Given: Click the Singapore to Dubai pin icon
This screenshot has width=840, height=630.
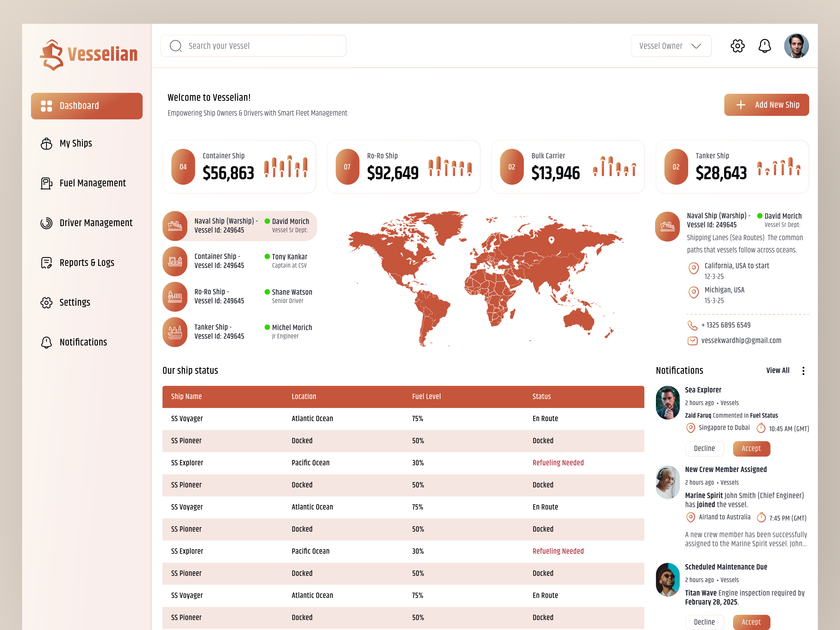Looking at the screenshot, I should [690, 428].
